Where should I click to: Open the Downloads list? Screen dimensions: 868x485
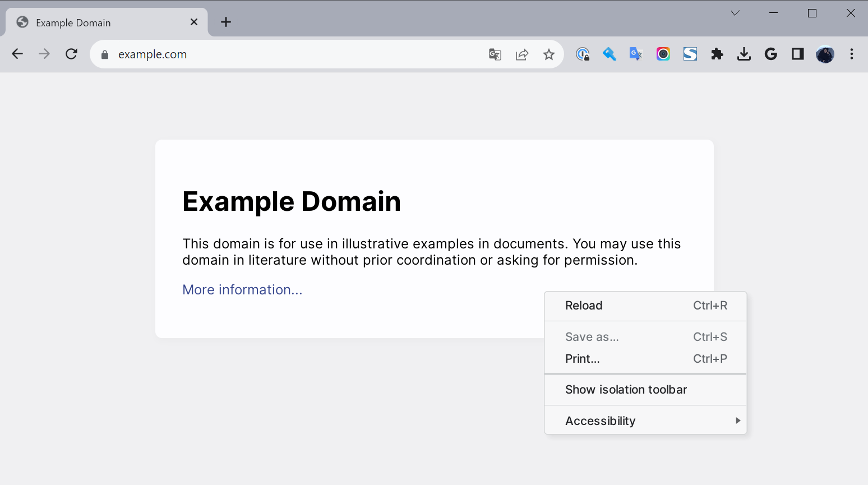[744, 54]
